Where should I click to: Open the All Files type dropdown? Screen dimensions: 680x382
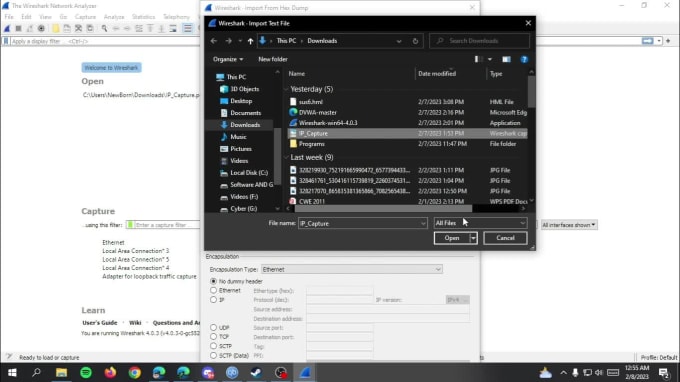481,223
